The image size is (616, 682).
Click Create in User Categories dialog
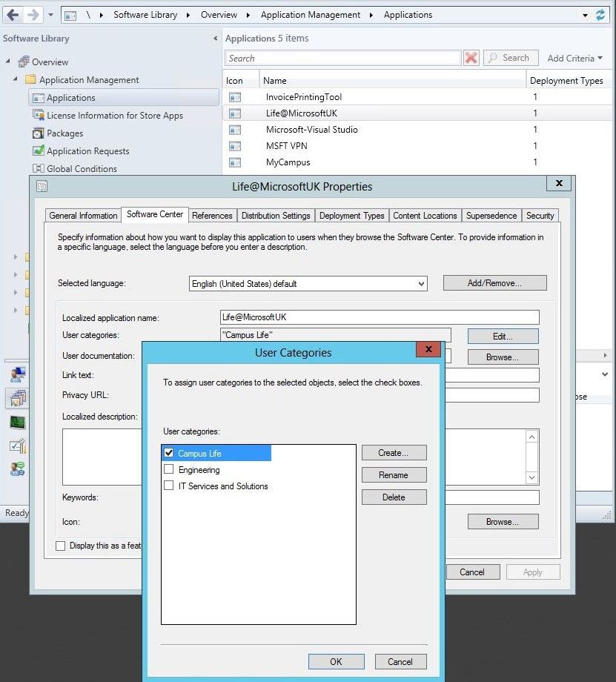[x=394, y=453]
